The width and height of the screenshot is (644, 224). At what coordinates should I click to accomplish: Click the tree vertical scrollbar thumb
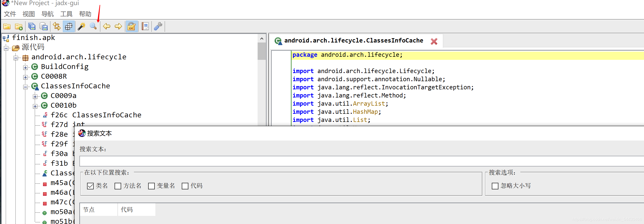tap(262, 51)
